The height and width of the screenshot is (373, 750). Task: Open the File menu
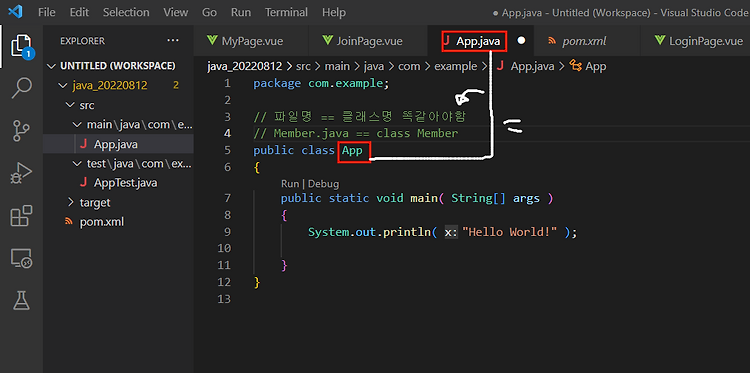pos(46,12)
